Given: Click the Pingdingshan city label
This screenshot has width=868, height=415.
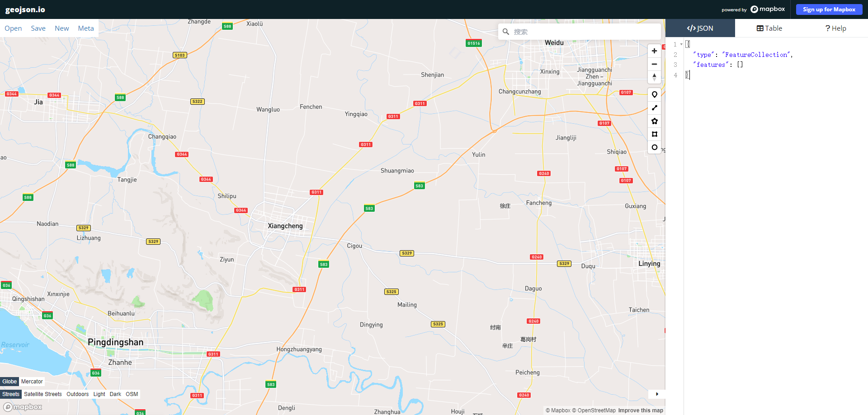Looking at the screenshot, I should [x=116, y=342].
